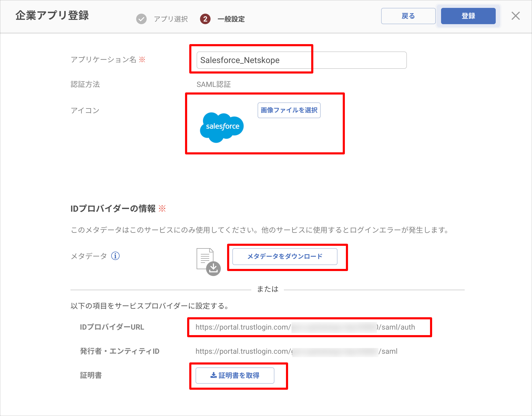Click 画像ファイルを選択 button
The width and height of the screenshot is (532, 416).
[289, 110]
